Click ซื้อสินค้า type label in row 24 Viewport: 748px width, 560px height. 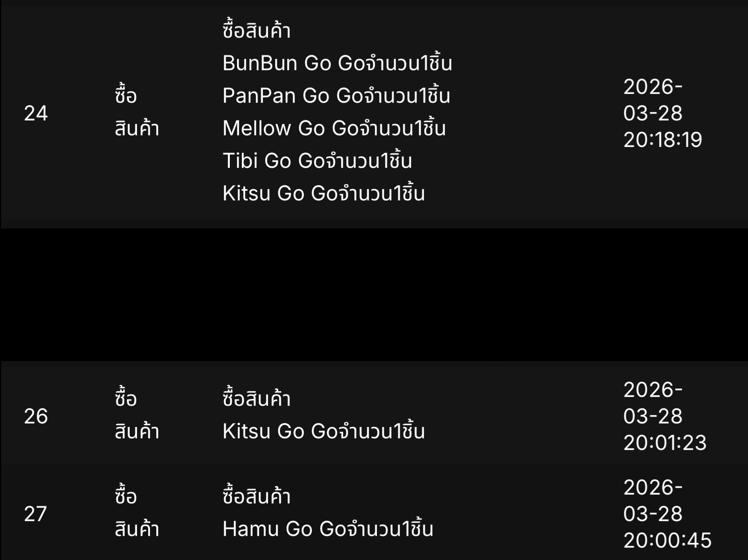click(x=137, y=112)
